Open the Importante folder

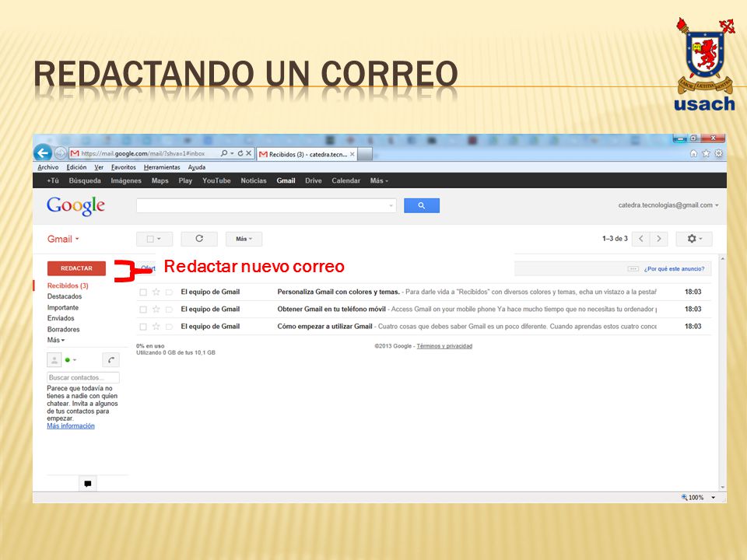(x=63, y=308)
